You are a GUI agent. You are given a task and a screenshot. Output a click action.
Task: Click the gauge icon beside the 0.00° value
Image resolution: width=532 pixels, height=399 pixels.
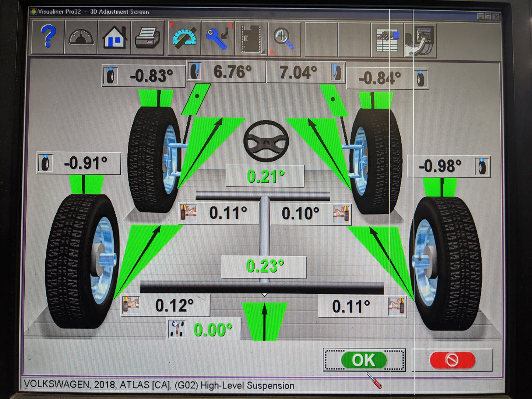click(x=177, y=329)
